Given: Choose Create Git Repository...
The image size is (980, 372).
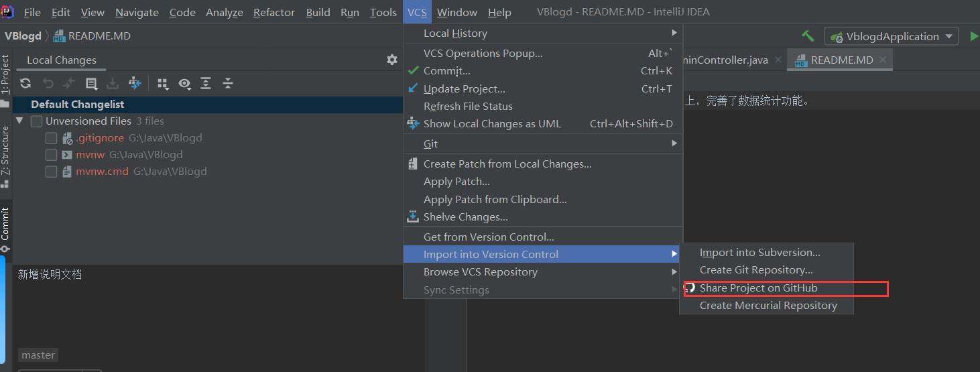Looking at the screenshot, I should [767, 269].
